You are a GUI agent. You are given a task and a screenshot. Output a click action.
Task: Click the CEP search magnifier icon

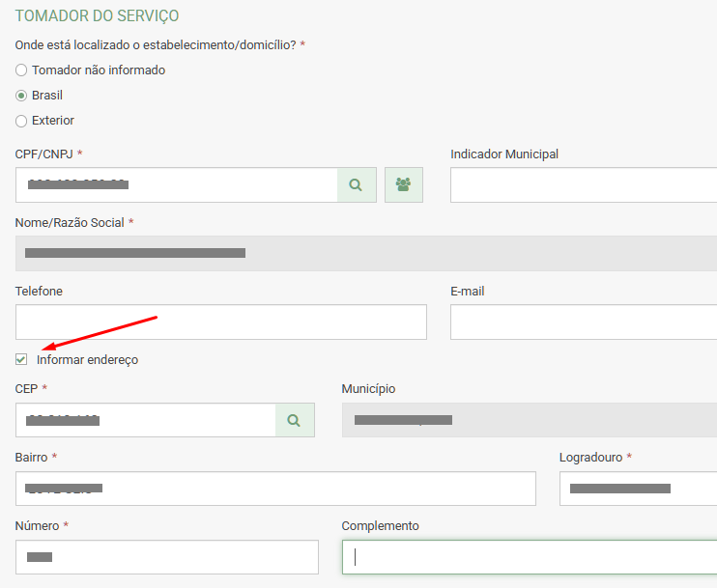[295, 420]
